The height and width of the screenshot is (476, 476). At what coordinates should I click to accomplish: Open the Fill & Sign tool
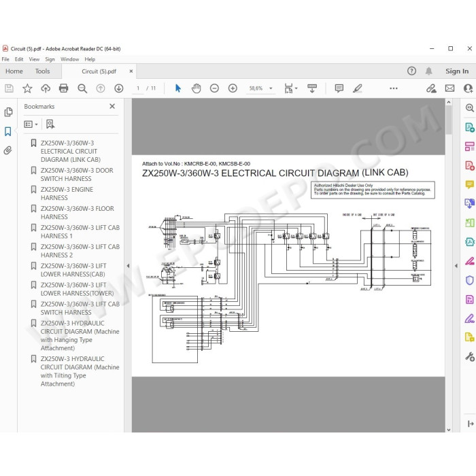pyautogui.click(x=469, y=319)
